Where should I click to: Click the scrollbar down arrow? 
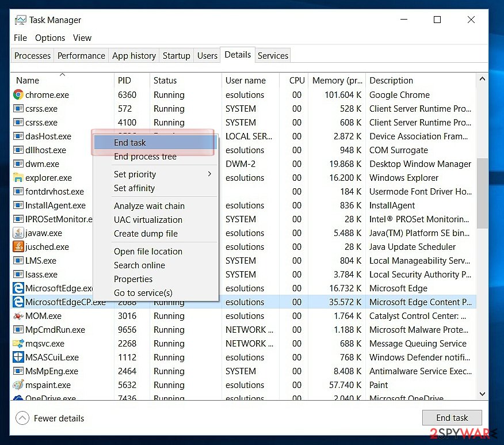[x=482, y=394]
